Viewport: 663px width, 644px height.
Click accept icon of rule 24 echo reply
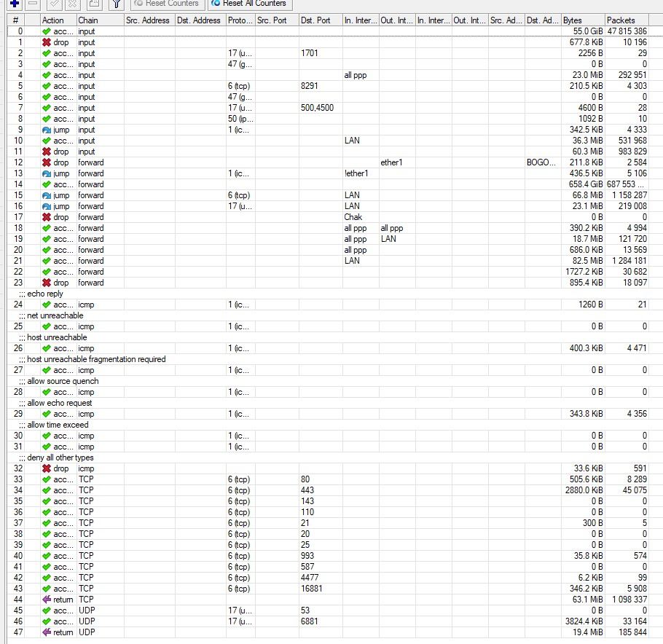tap(47, 305)
